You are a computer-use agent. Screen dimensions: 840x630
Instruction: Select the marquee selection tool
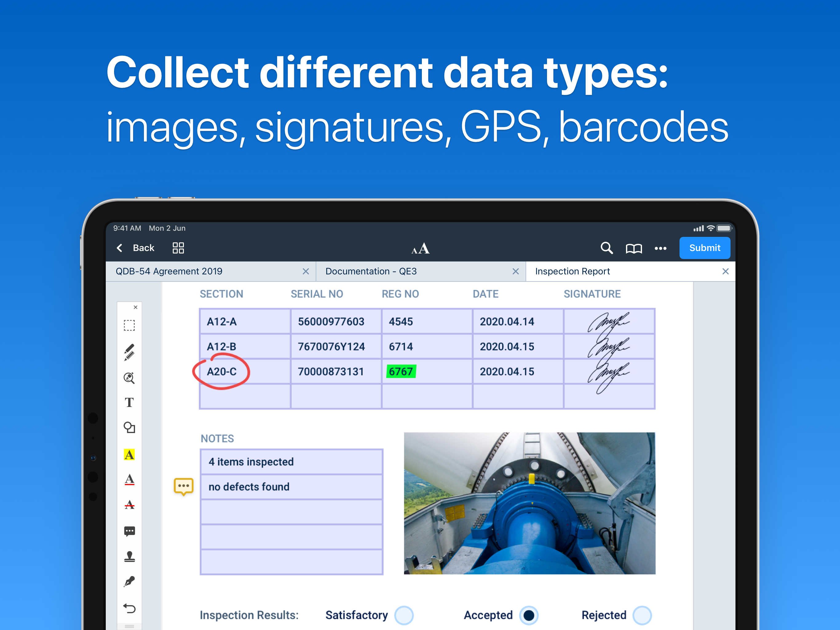129,326
